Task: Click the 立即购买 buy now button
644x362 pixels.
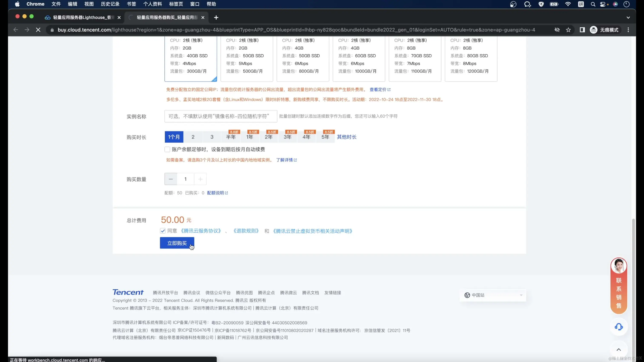Action: [177, 243]
